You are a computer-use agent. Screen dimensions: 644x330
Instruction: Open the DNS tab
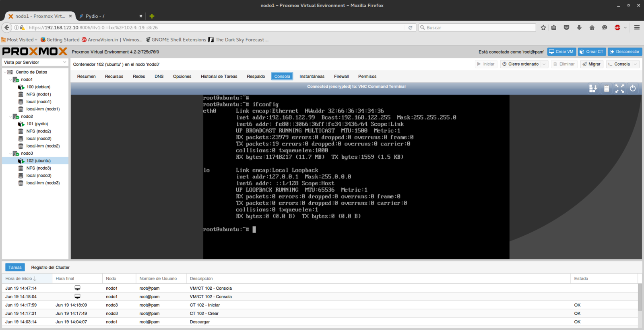[x=159, y=77]
